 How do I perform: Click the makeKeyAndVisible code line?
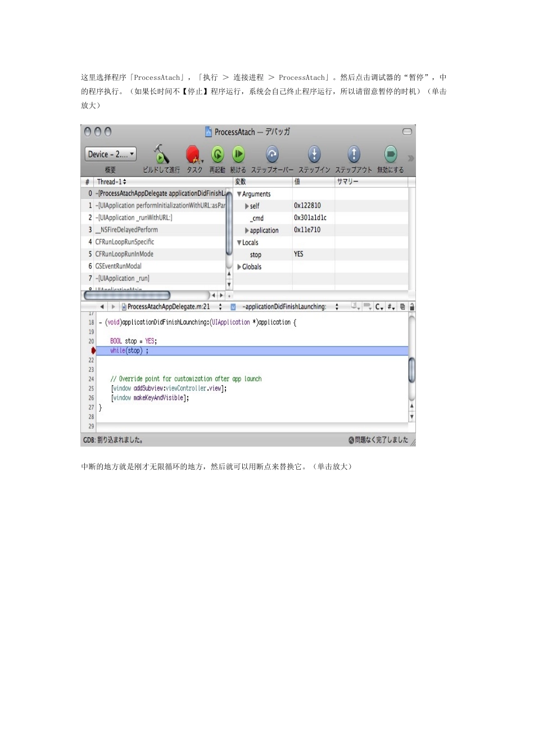(150, 398)
